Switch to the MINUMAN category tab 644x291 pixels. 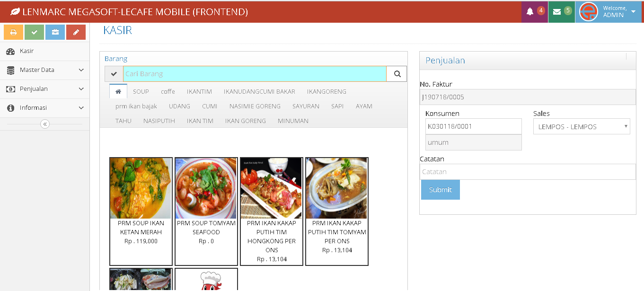click(x=293, y=121)
